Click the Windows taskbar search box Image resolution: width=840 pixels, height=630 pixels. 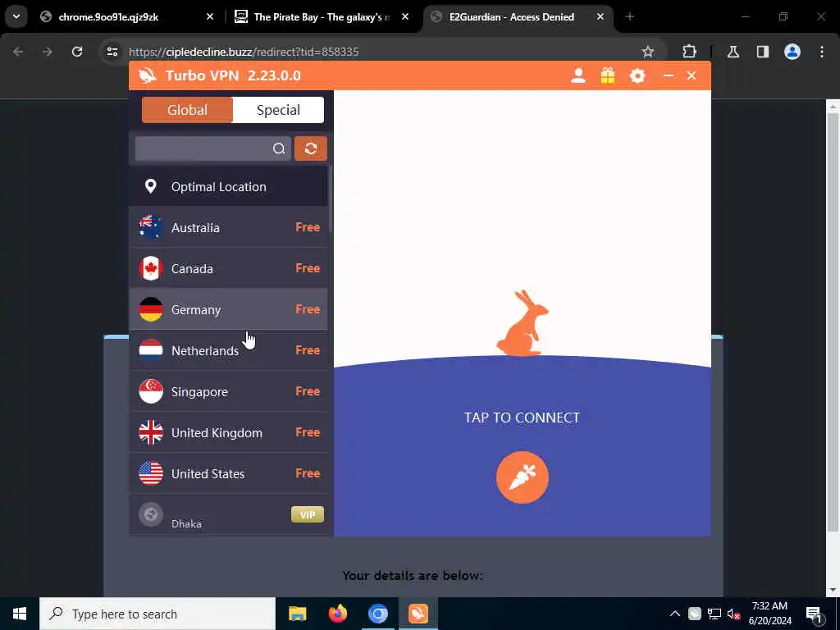click(x=157, y=614)
